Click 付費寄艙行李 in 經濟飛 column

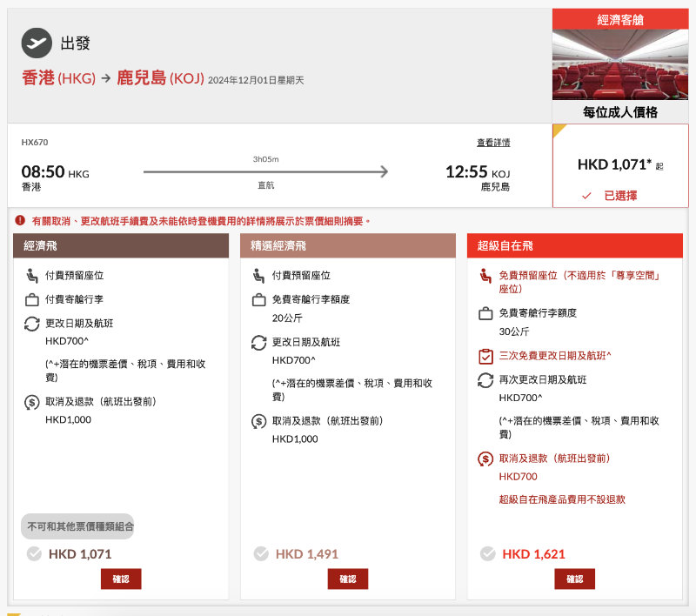(74, 299)
